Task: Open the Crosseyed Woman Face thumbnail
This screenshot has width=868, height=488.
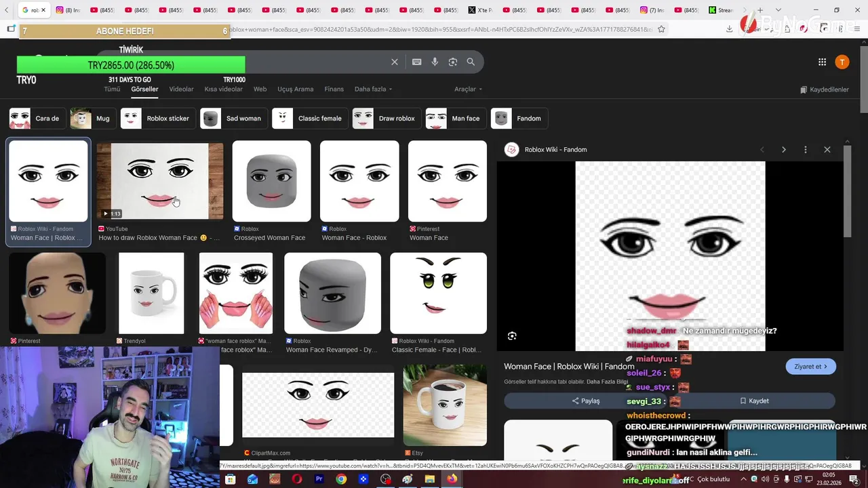Action: [271, 181]
